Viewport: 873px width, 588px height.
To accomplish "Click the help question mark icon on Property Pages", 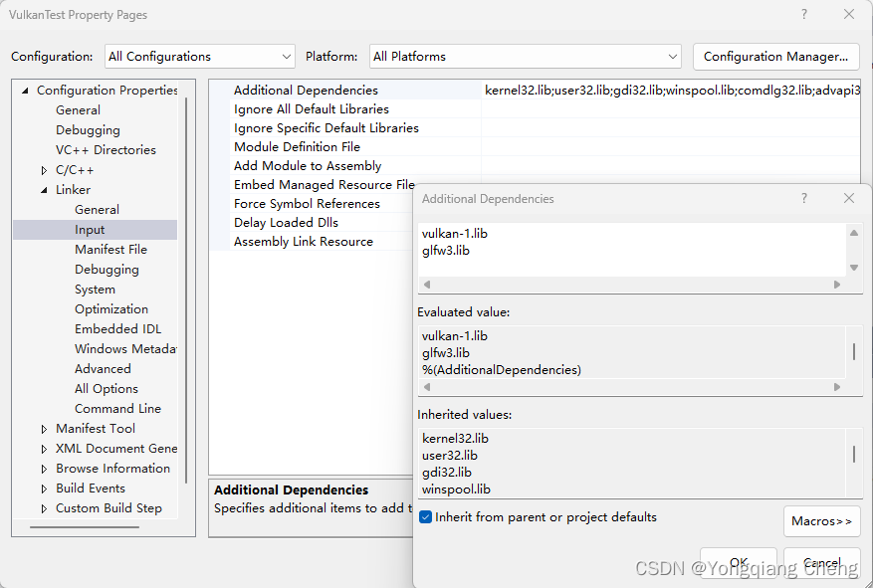I will 803,14.
